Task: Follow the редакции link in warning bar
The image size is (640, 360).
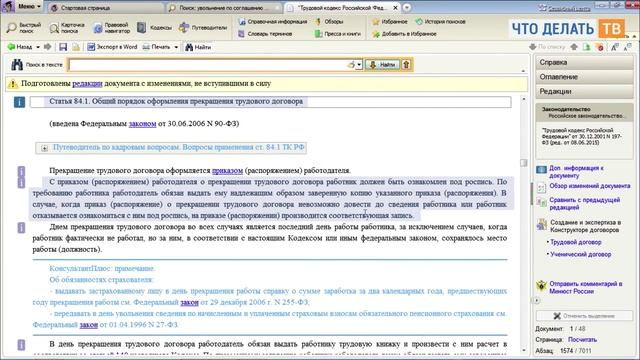Action: point(87,84)
